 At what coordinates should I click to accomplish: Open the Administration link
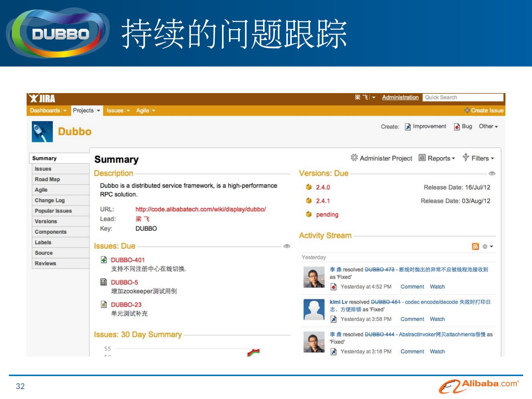pyautogui.click(x=400, y=98)
